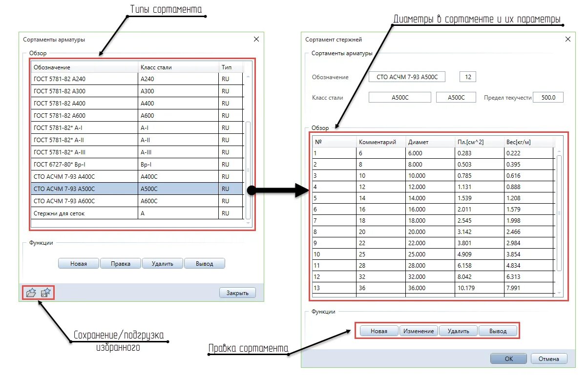Click the Класс стали column header
This screenshot has height=380, width=588.
pyautogui.click(x=179, y=67)
